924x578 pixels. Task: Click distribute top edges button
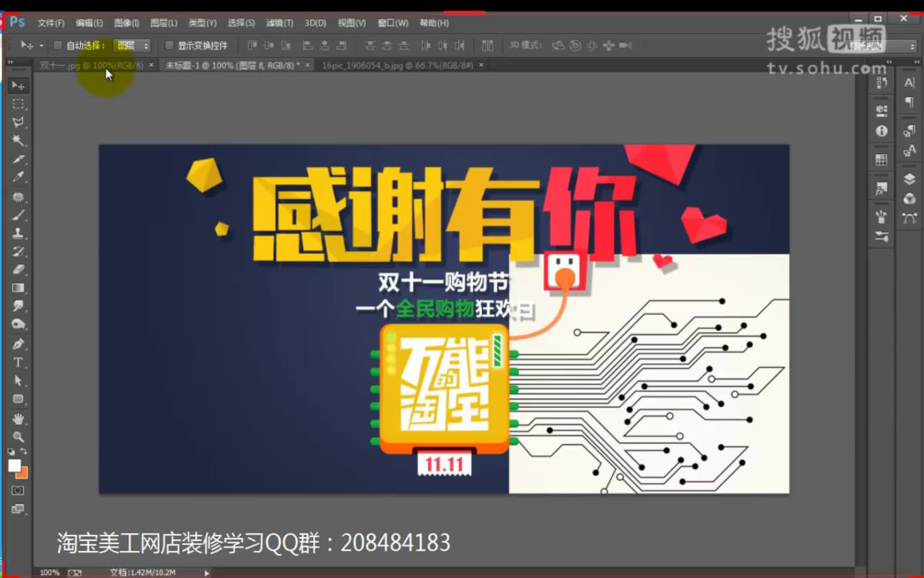point(370,45)
